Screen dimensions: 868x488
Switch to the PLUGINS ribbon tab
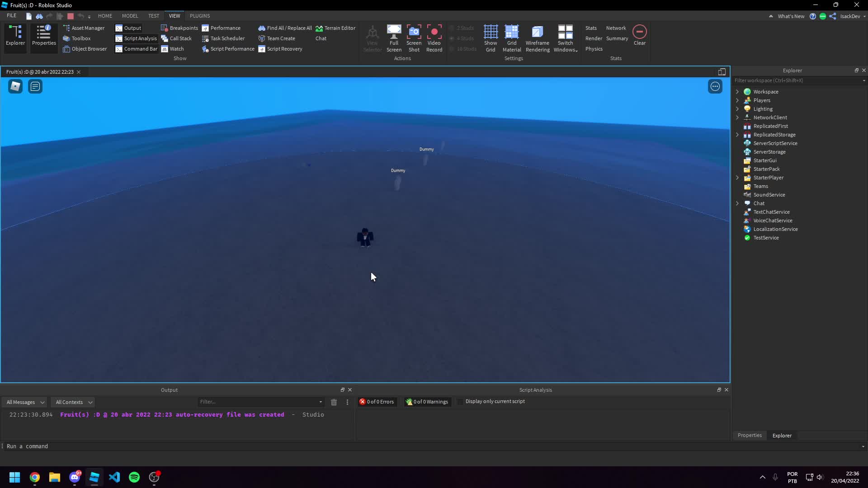[200, 16]
